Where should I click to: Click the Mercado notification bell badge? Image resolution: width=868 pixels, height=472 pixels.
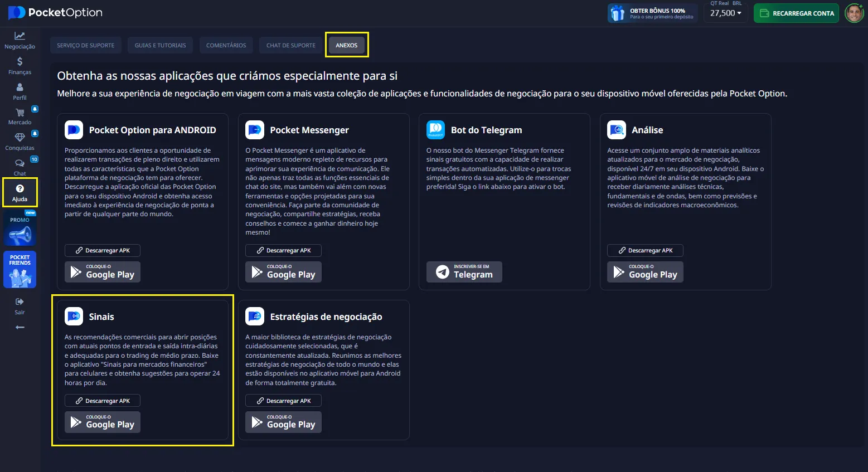(35, 109)
